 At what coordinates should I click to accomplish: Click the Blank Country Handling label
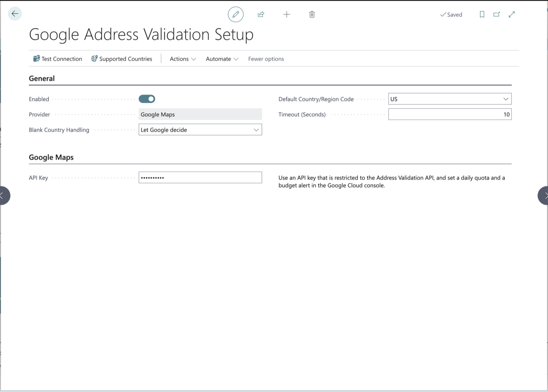[59, 130]
